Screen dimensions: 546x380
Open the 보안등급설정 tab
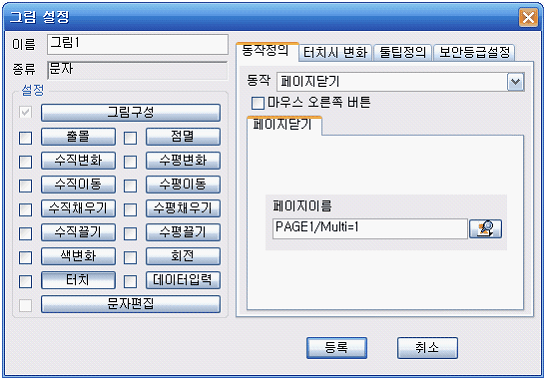474,53
